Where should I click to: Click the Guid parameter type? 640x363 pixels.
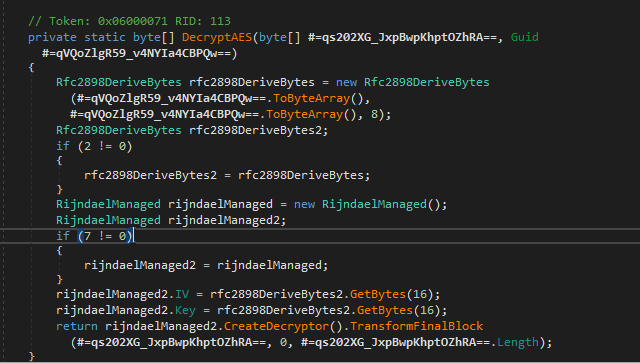524,37
